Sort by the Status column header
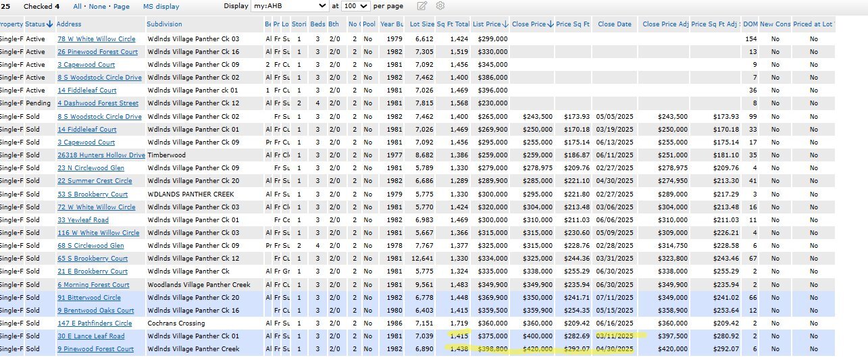The image size is (868, 364). point(39,24)
